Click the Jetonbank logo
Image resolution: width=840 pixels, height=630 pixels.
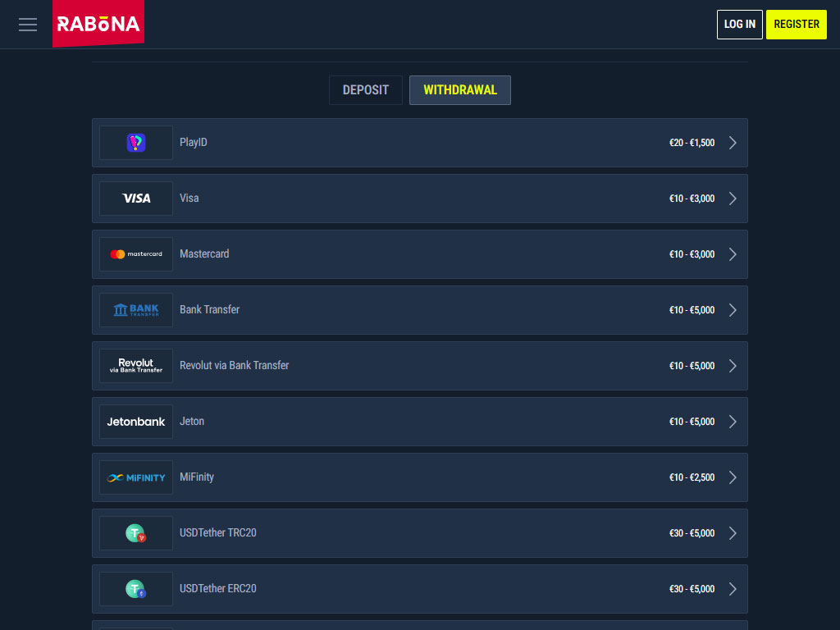click(136, 422)
